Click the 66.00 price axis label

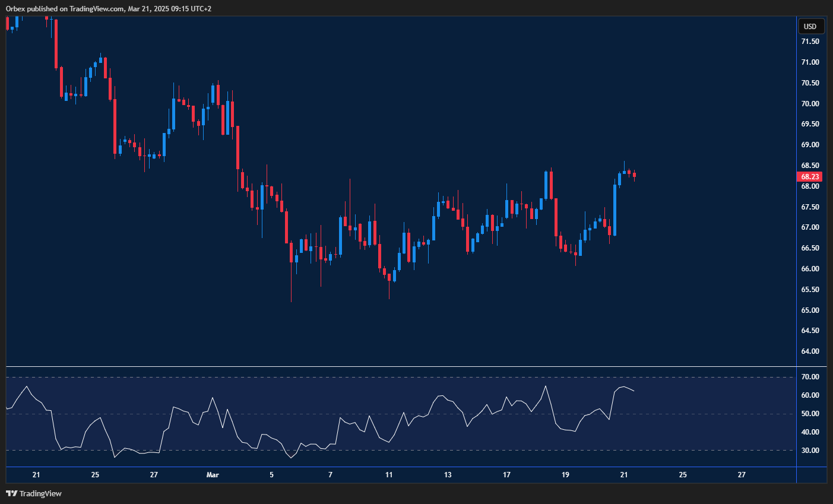coord(810,269)
